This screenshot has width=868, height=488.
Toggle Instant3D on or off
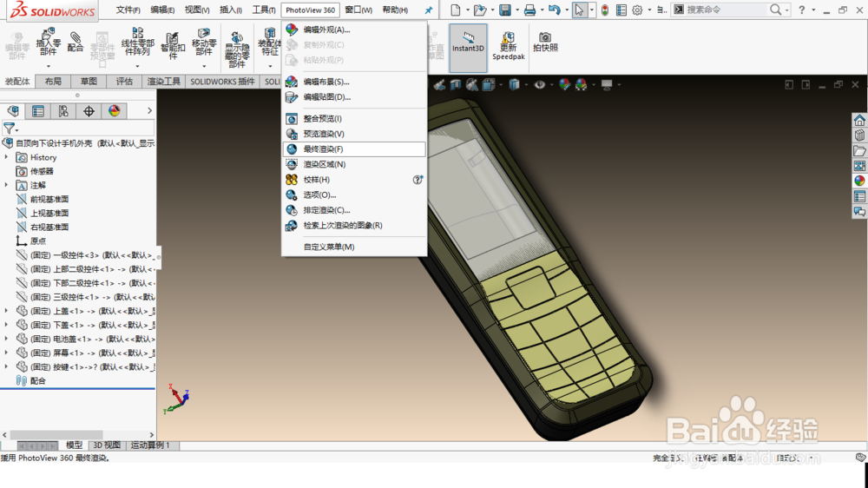coord(468,48)
